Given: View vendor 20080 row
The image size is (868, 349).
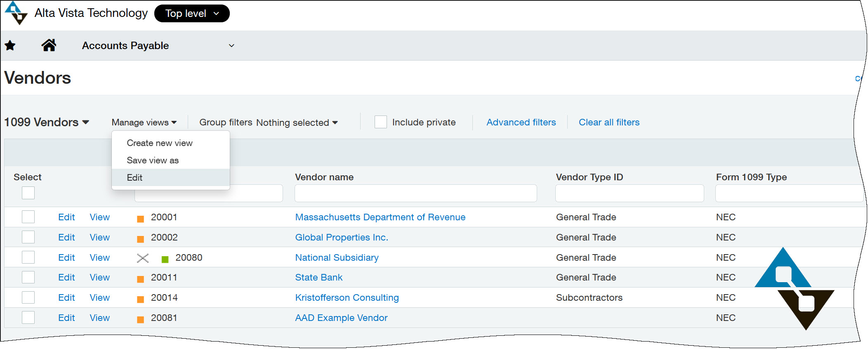Looking at the screenshot, I should [x=100, y=257].
